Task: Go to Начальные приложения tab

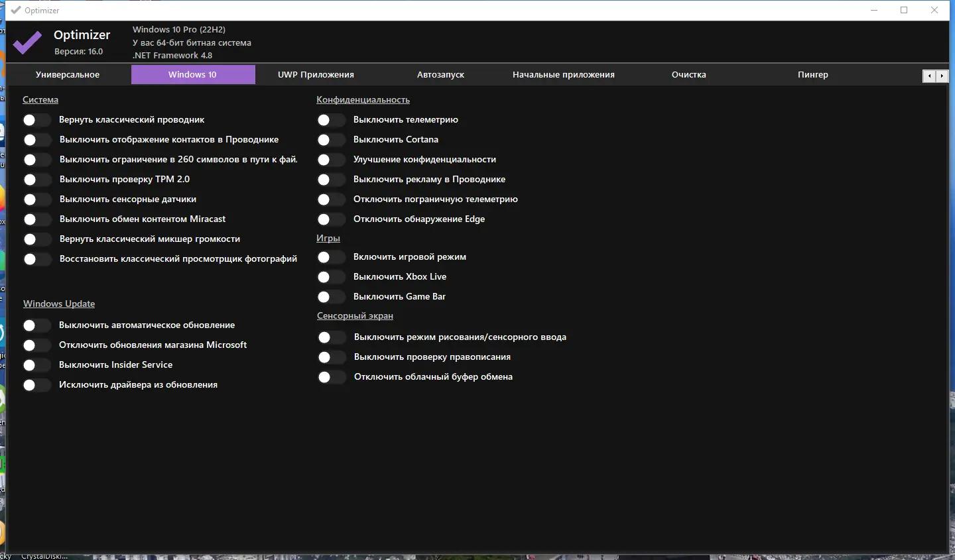Action: [x=564, y=75]
